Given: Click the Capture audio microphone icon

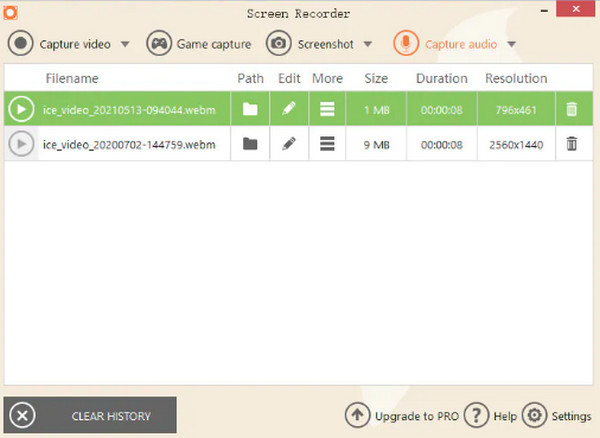Looking at the screenshot, I should [406, 44].
